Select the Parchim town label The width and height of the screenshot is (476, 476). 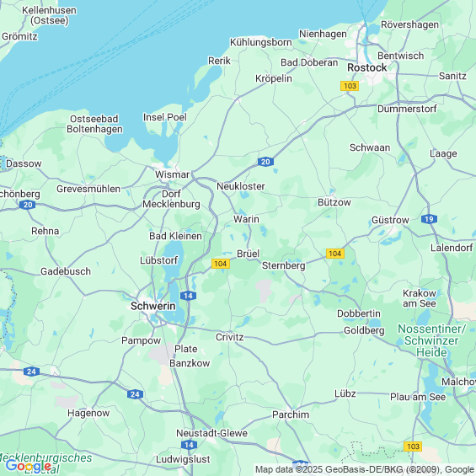[291, 414]
